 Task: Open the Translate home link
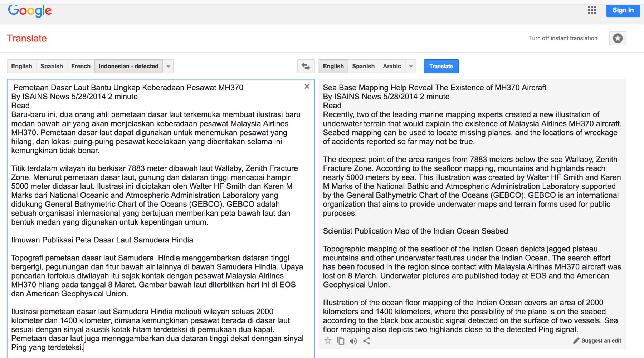point(27,38)
